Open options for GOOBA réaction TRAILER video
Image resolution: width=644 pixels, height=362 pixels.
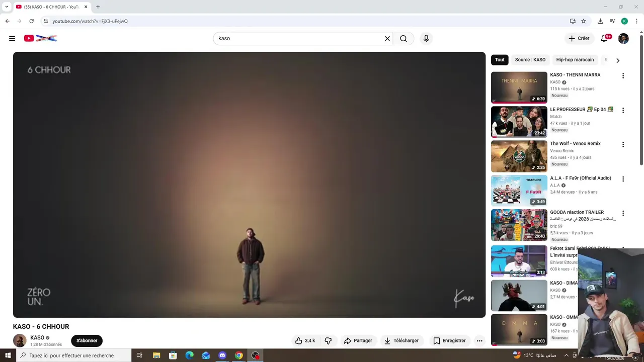(x=623, y=213)
